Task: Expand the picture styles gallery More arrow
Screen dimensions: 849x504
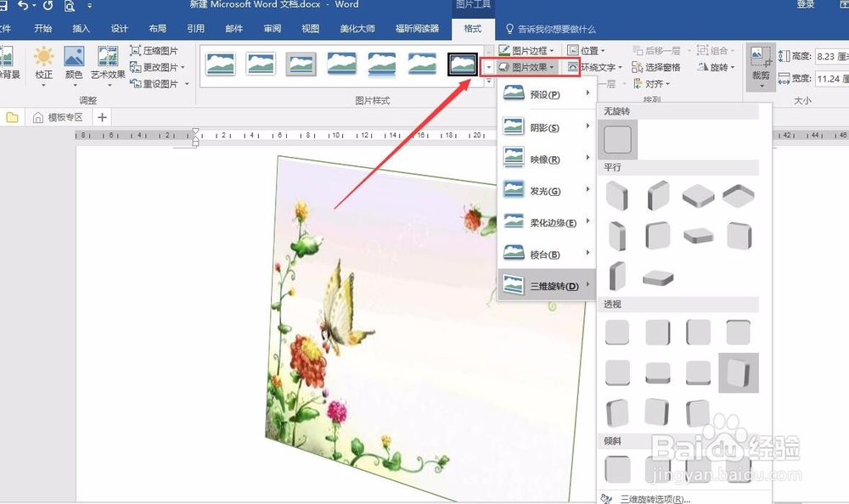Action: point(488,81)
